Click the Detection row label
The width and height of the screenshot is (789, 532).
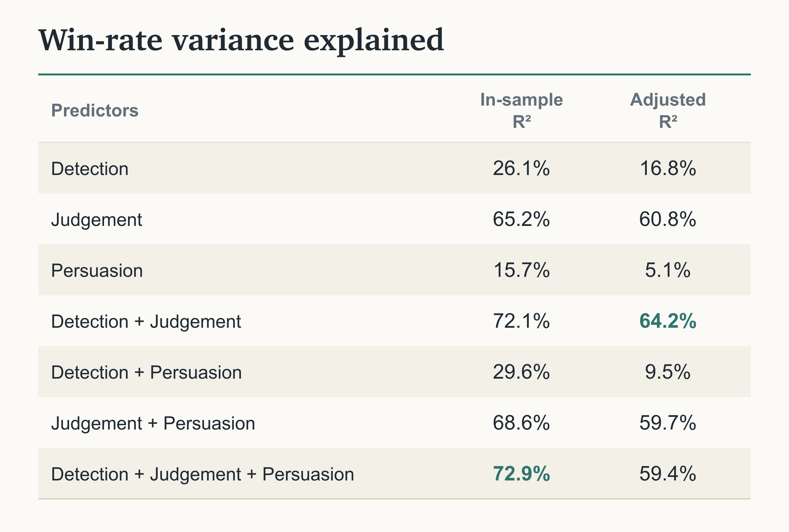(x=89, y=169)
